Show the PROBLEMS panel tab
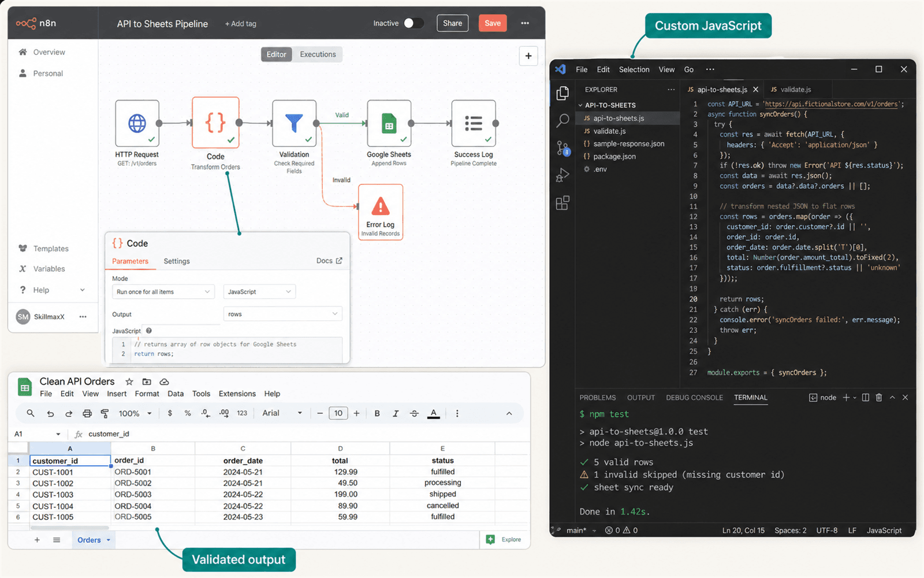This screenshot has width=924, height=578. (x=598, y=398)
